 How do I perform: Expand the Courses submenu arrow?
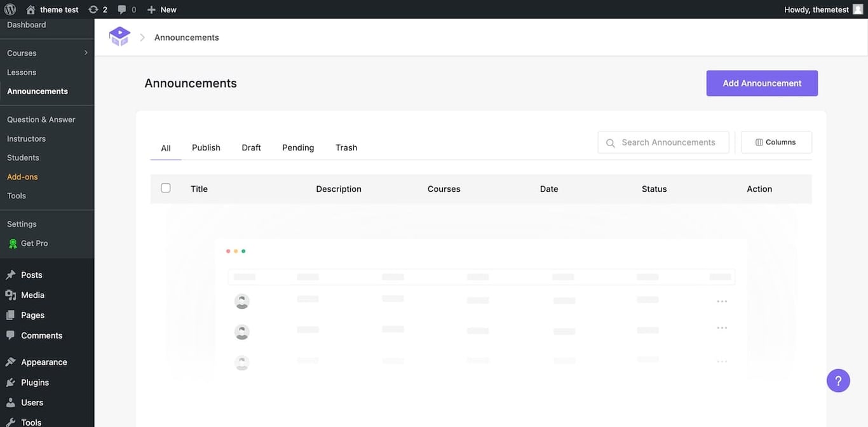(86, 53)
